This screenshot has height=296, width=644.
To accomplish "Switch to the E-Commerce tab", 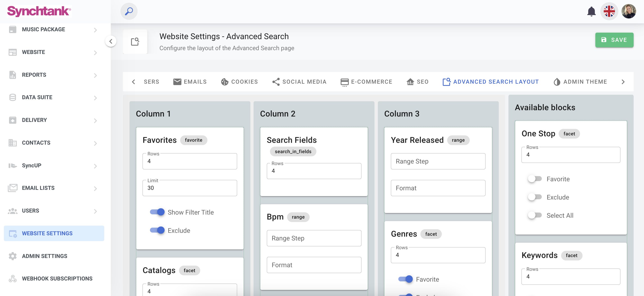I will pyautogui.click(x=367, y=82).
